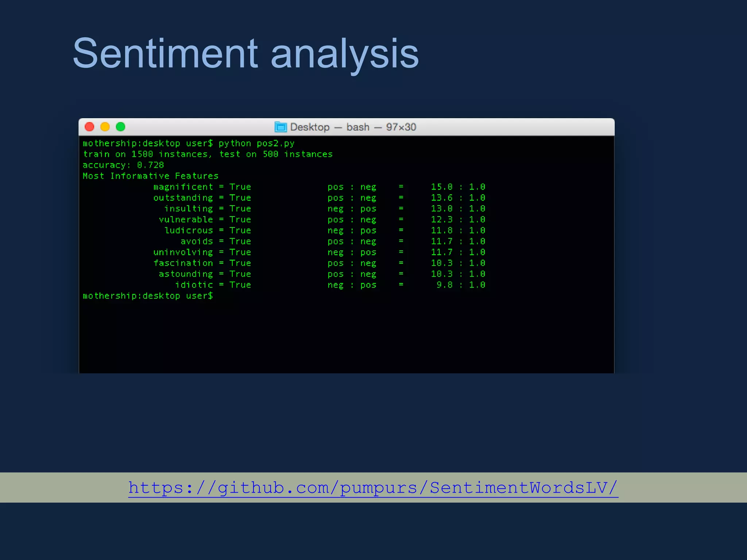Click the word 'vulnerable' in the terminal

click(186, 220)
